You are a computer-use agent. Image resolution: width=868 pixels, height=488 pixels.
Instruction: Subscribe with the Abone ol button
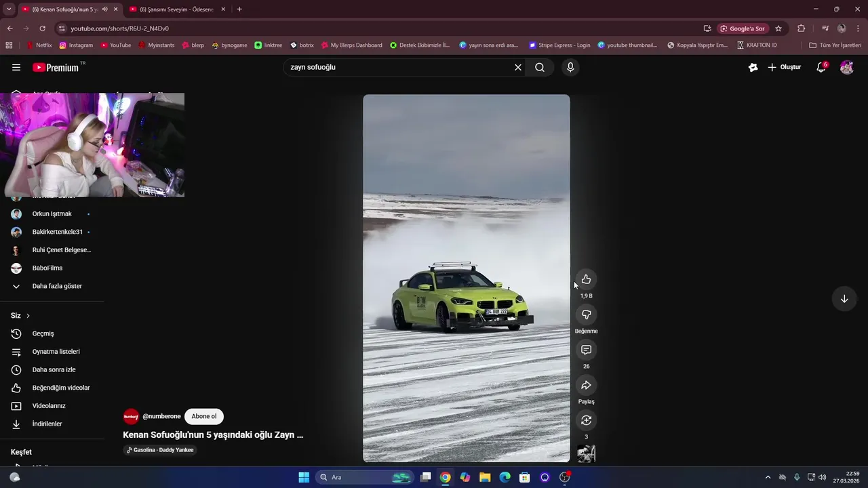pyautogui.click(x=204, y=416)
